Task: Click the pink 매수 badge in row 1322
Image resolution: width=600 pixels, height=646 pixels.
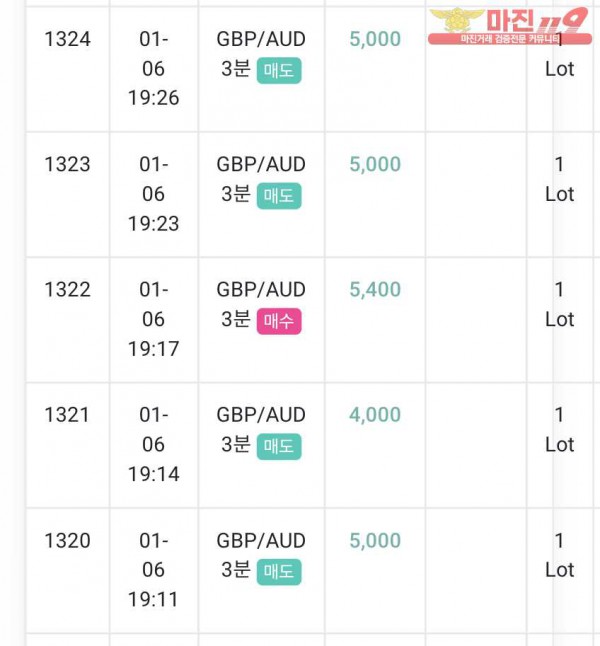Action: (279, 321)
